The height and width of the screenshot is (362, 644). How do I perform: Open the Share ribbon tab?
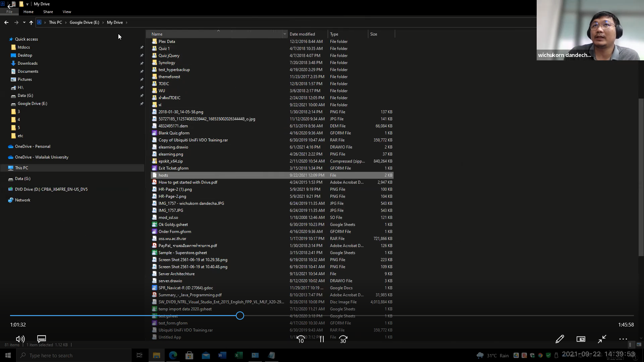point(48,12)
